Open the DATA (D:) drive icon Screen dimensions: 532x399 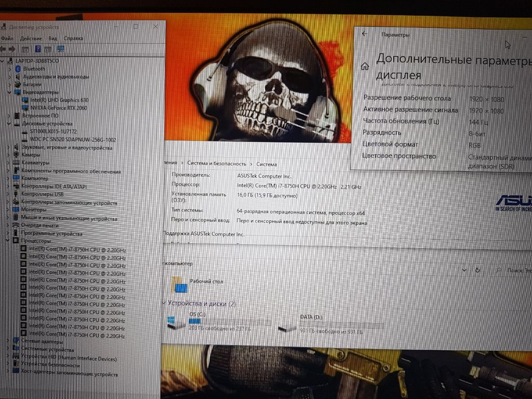(287, 326)
